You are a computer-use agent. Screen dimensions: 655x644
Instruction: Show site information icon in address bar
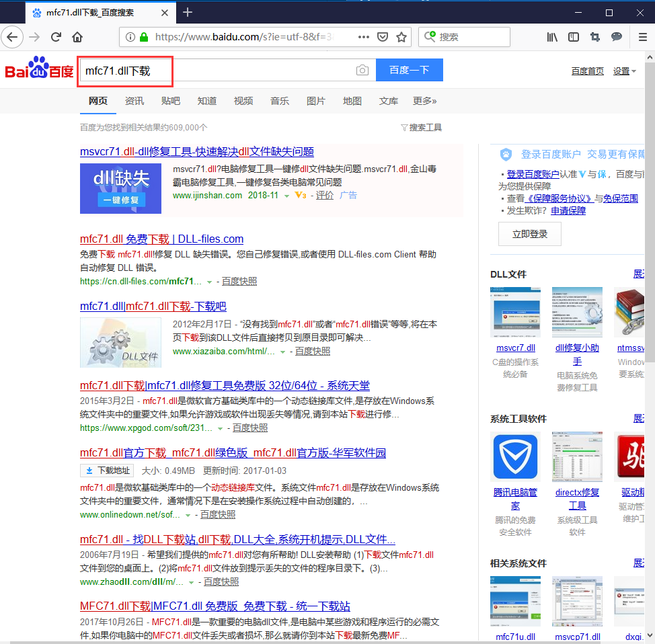pos(130,37)
